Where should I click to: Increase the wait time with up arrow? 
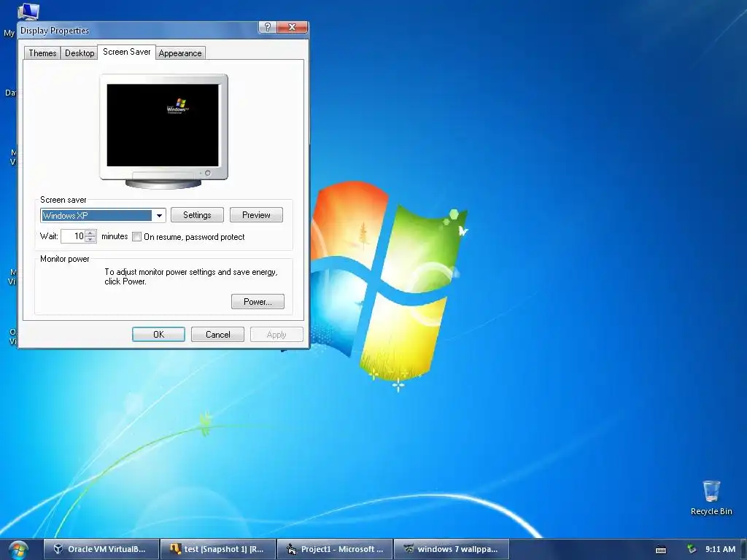coord(90,233)
